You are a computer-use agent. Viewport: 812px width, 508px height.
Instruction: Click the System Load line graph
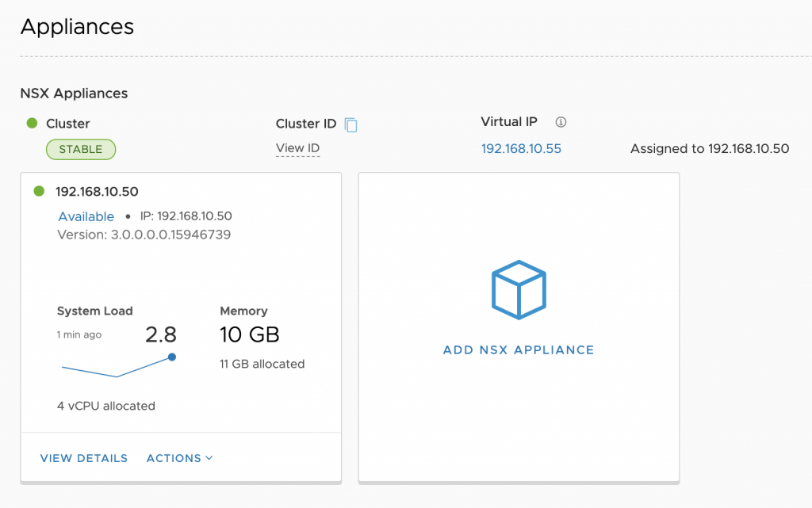(119, 366)
